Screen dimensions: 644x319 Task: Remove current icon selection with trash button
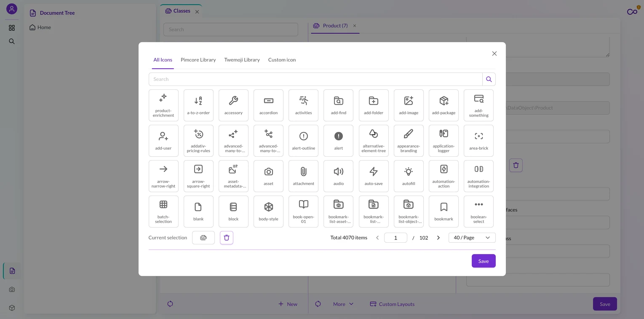coord(227,238)
